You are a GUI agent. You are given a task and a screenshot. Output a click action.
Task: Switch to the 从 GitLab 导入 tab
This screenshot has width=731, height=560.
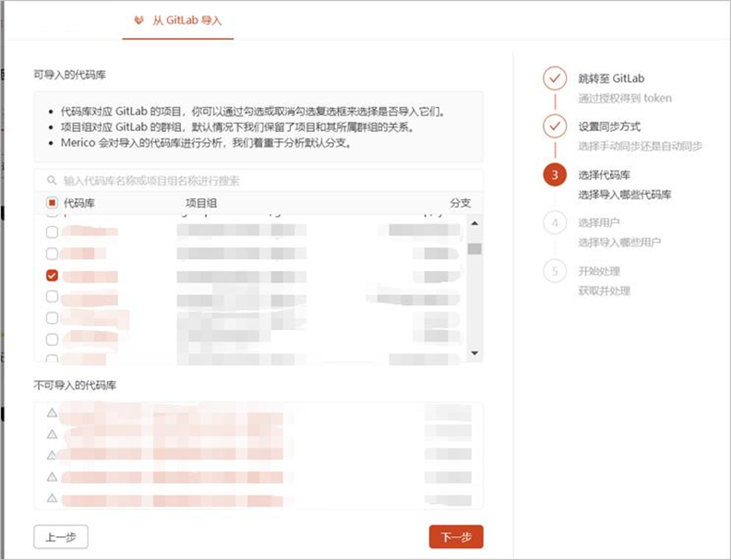tap(177, 20)
